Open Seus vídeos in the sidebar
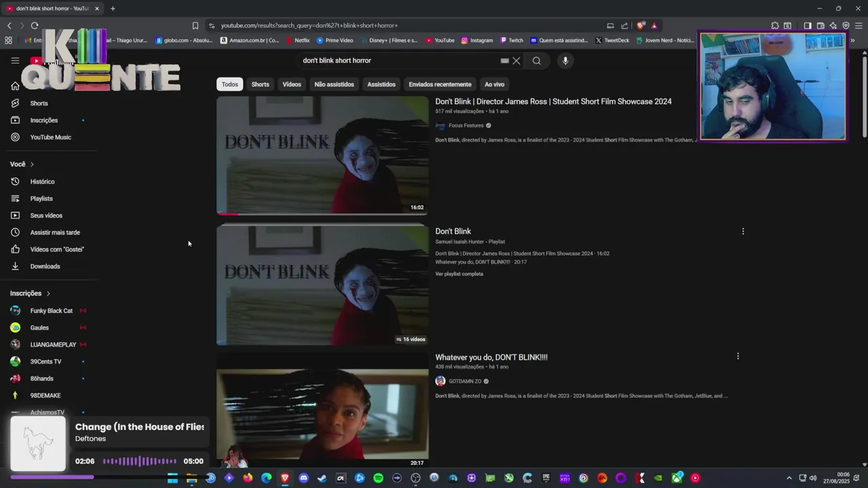868x488 pixels. pyautogui.click(x=46, y=216)
